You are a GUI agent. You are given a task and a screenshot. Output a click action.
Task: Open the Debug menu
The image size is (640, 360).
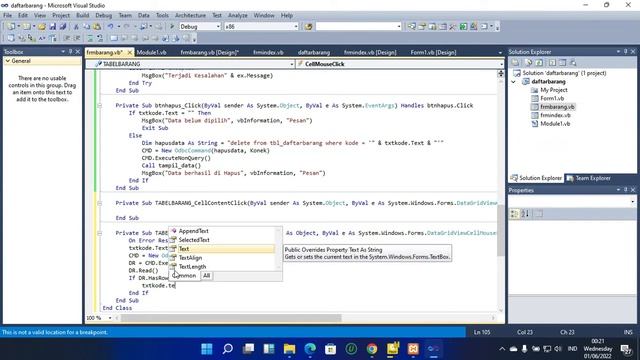(103, 15)
